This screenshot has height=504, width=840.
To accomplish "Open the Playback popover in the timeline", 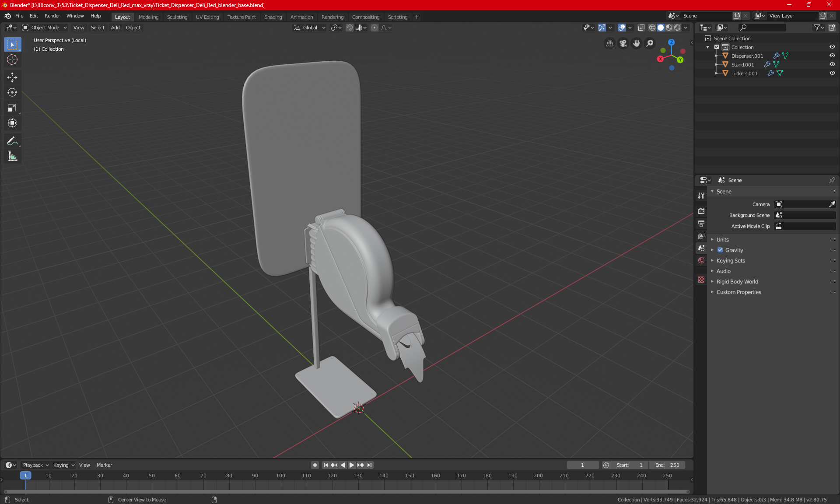I will [x=35, y=465].
